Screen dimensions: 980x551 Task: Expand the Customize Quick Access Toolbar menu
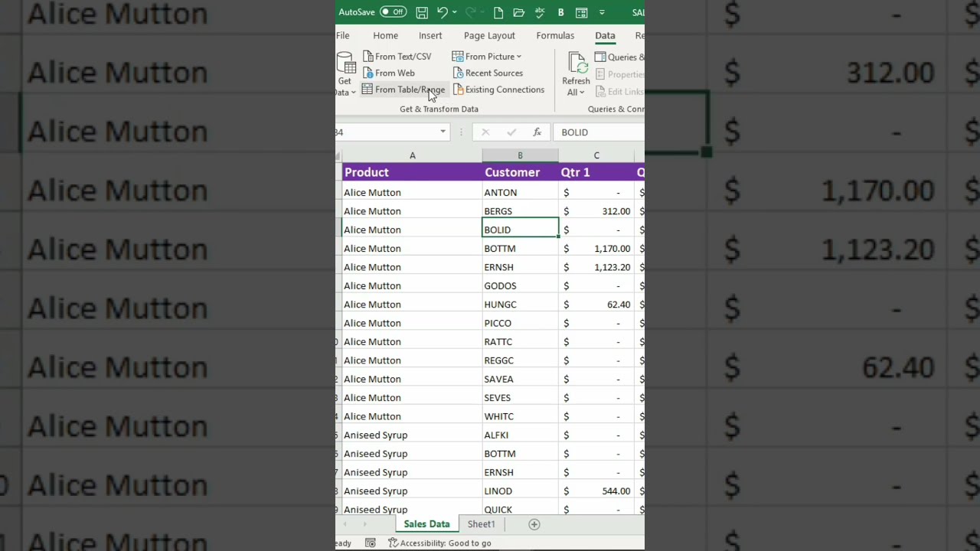point(602,12)
